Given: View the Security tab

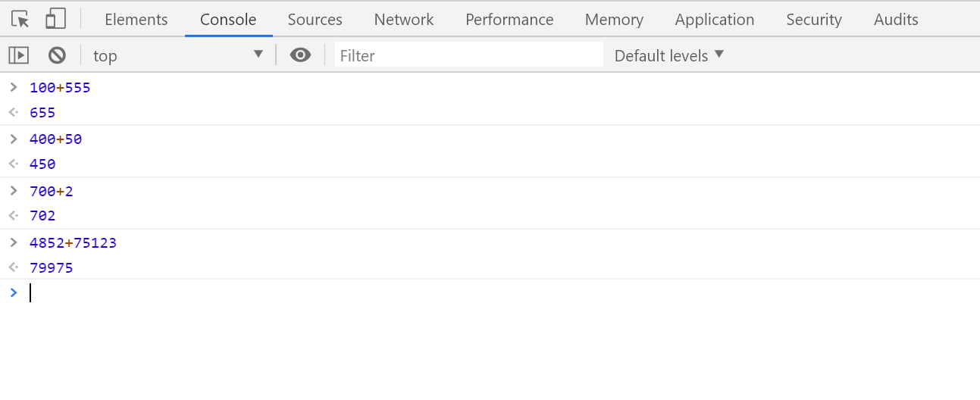Looking at the screenshot, I should [x=814, y=20].
